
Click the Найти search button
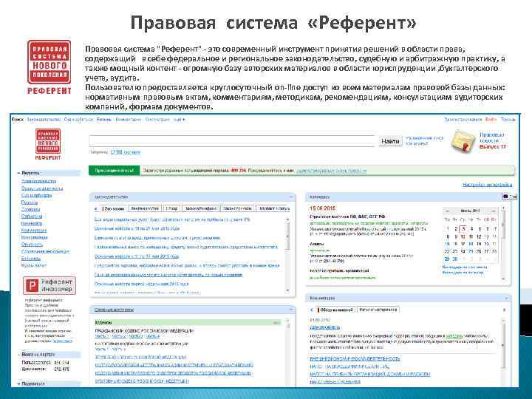click(390, 141)
